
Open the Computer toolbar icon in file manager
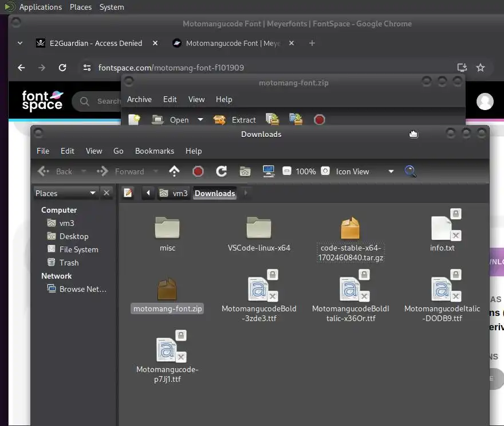(269, 171)
